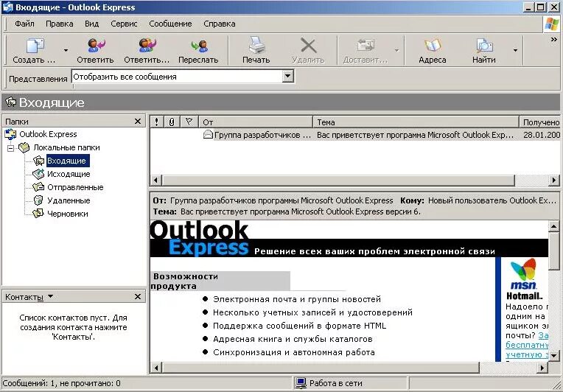Click the preview pane horizontal scroll left arrow
The image size is (563, 392).
pyautogui.click(x=155, y=368)
